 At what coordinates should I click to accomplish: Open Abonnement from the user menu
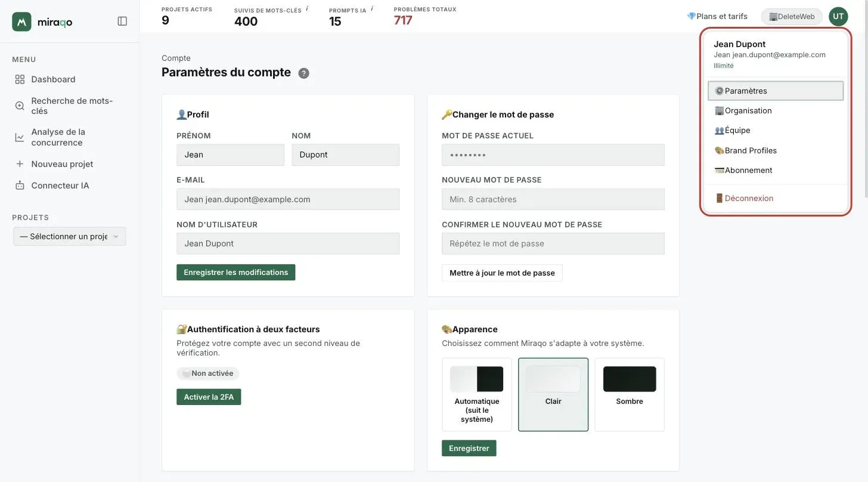(x=776, y=170)
